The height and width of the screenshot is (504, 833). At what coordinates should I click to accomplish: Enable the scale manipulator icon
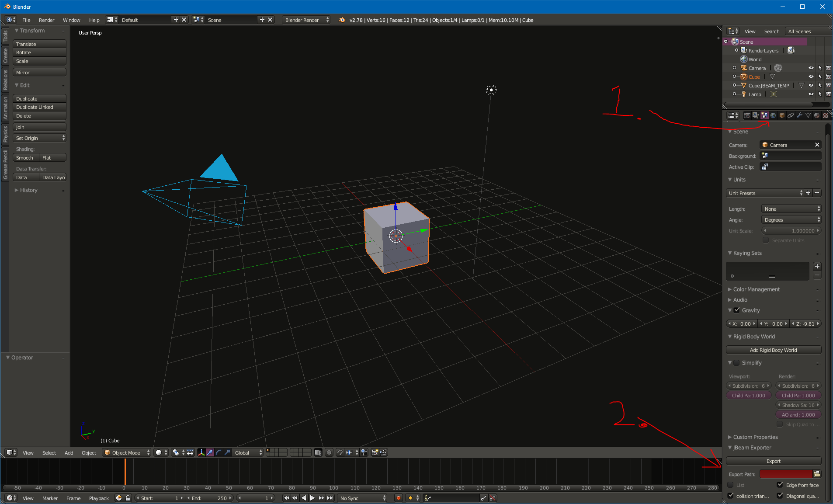227,452
